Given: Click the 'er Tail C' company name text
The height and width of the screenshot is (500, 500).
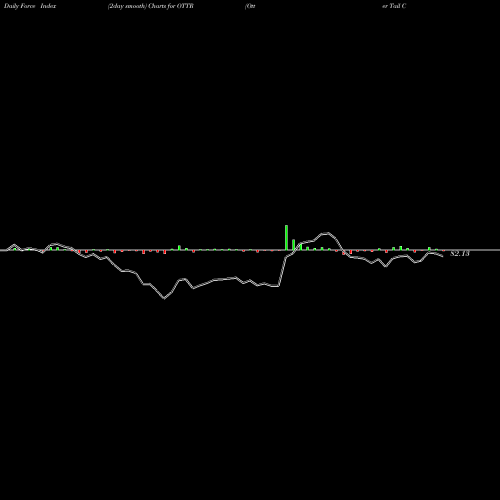Looking at the screenshot, I should coord(394,6).
